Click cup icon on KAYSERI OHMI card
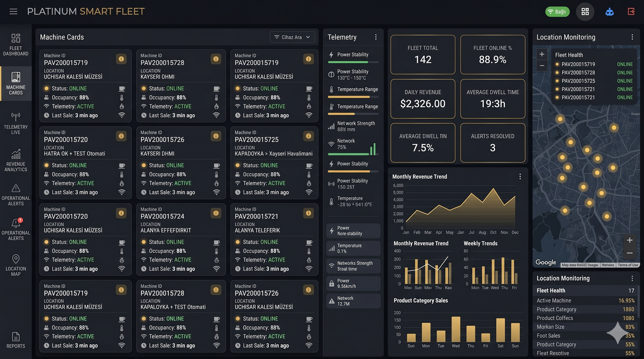The width and height of the screenshot is (644, 359). coord(216,89)
